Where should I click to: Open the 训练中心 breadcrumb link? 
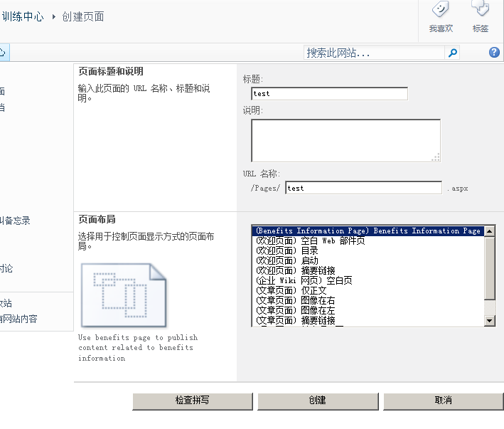click(x=22, y=16)
